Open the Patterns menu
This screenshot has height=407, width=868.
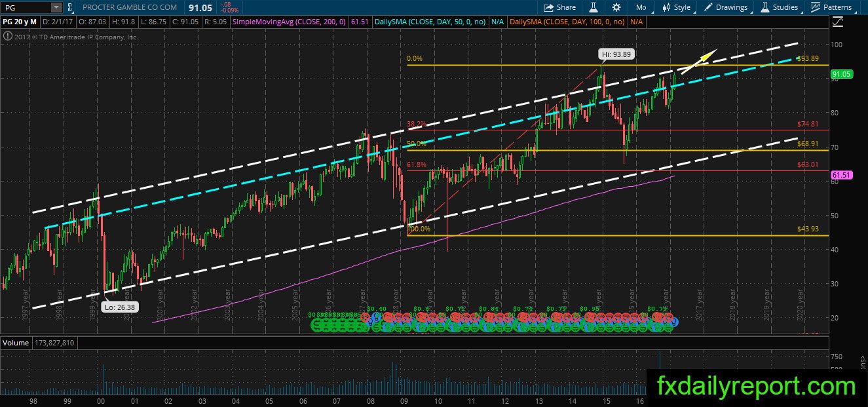pyautogui.click(x=831, y=7)
